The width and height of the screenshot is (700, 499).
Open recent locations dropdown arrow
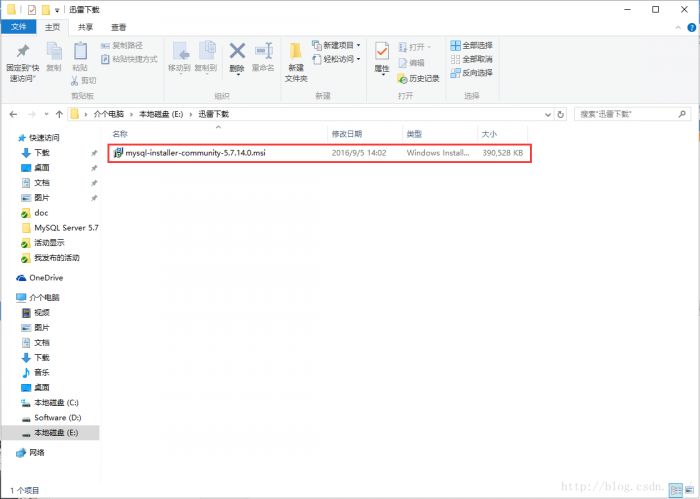(x=46, y=114)
